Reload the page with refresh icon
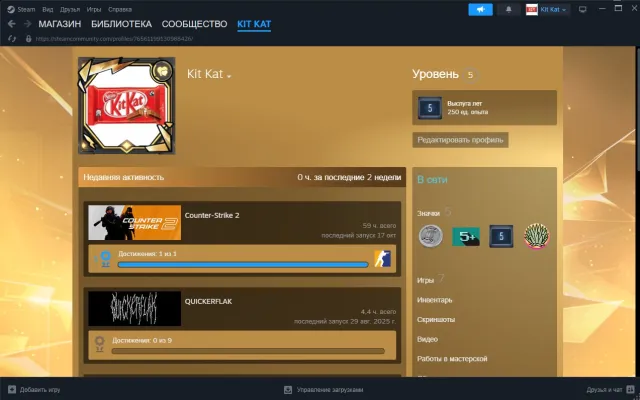The width and height of the screenshot is (640, 400). click(12, 39)
